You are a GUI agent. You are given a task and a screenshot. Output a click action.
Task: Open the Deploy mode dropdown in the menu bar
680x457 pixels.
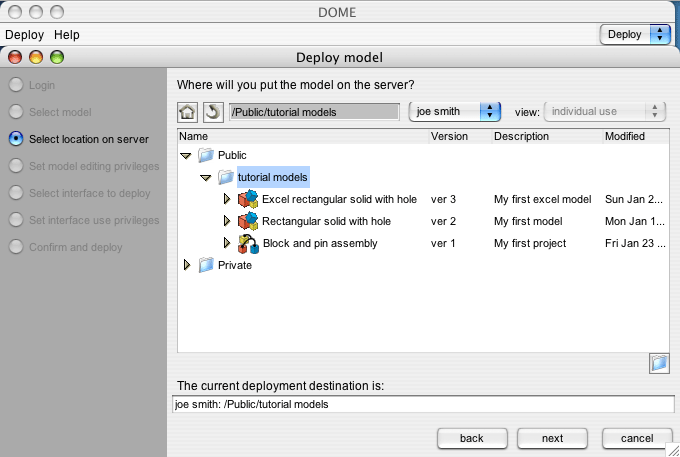click(635, 34)
